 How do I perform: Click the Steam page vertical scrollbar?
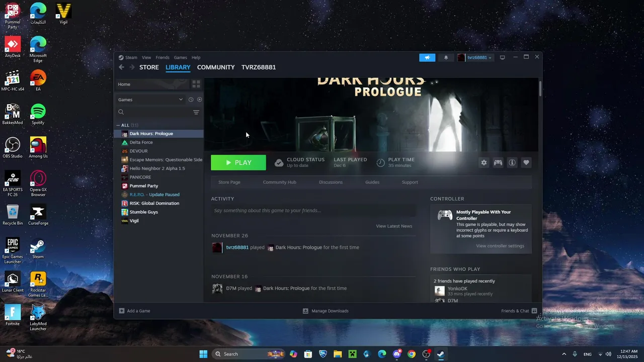(540, 88)
